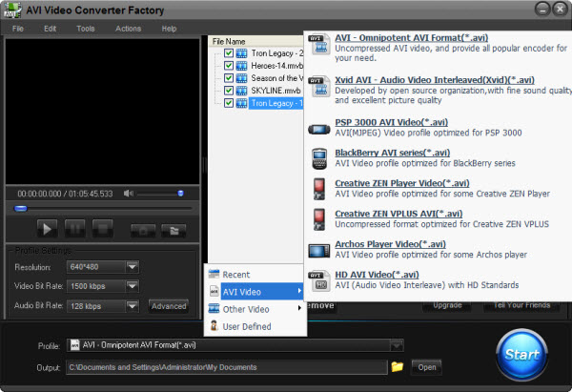Choose Creative ZEN Player Video link

pos(402,183)
